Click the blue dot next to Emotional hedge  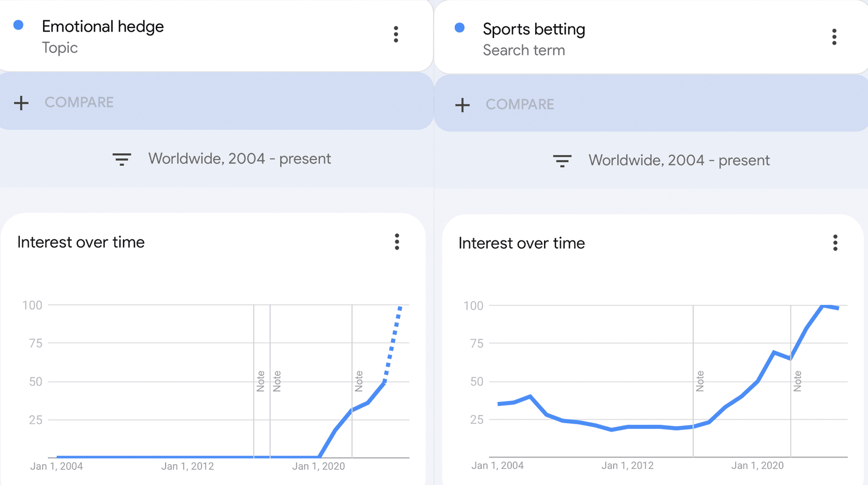19,25
